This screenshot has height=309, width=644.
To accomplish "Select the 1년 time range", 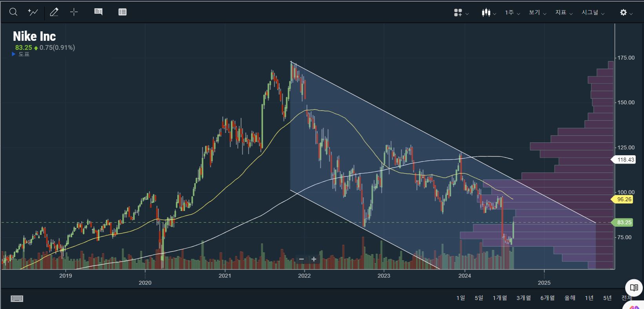I will [x=589, y=298].
